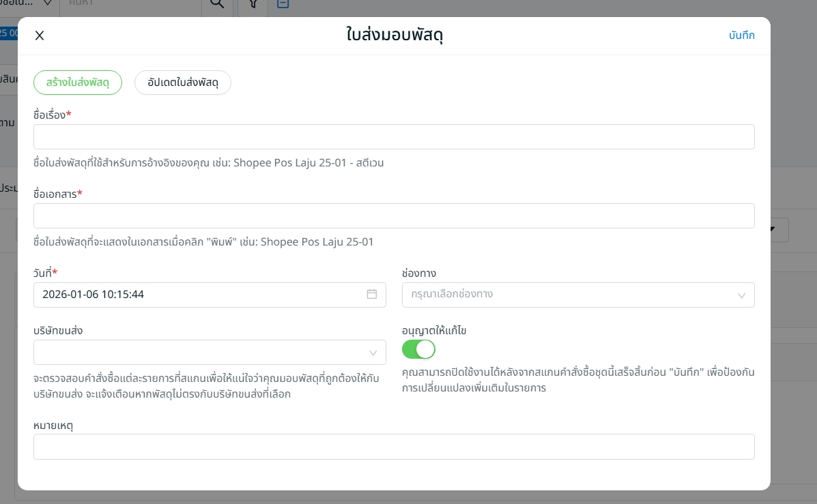The image size is (817, 504).
Task: Click the magnifier search icon behind dialog
Action: [216, 4]
